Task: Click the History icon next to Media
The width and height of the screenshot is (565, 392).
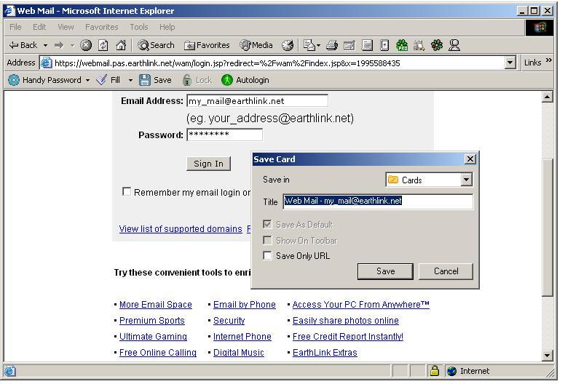Action: pos(288,45)
